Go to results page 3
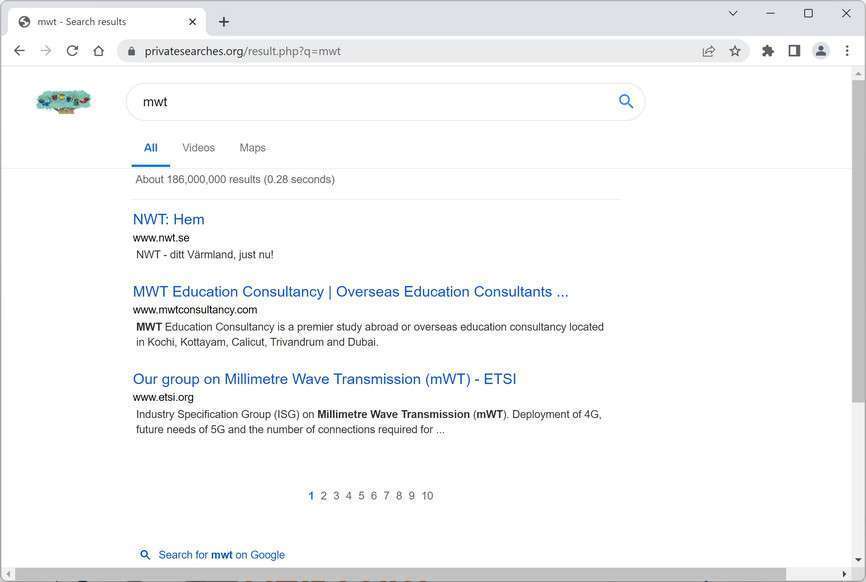 coord(336,496)
